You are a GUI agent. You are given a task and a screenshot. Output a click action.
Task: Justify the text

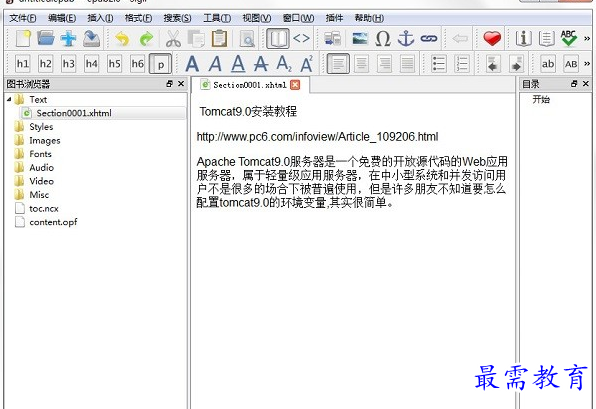tap(407, 64)
